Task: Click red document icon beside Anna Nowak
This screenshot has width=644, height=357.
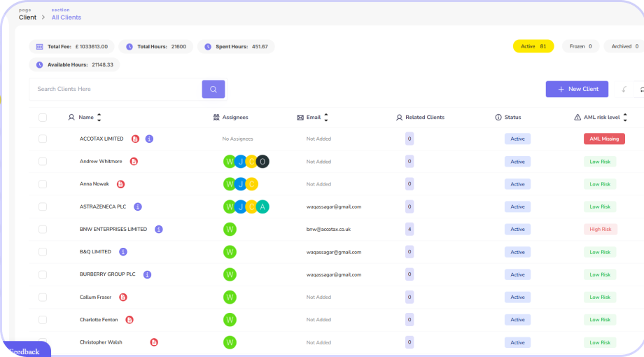Action: click(x=120, y=184)
